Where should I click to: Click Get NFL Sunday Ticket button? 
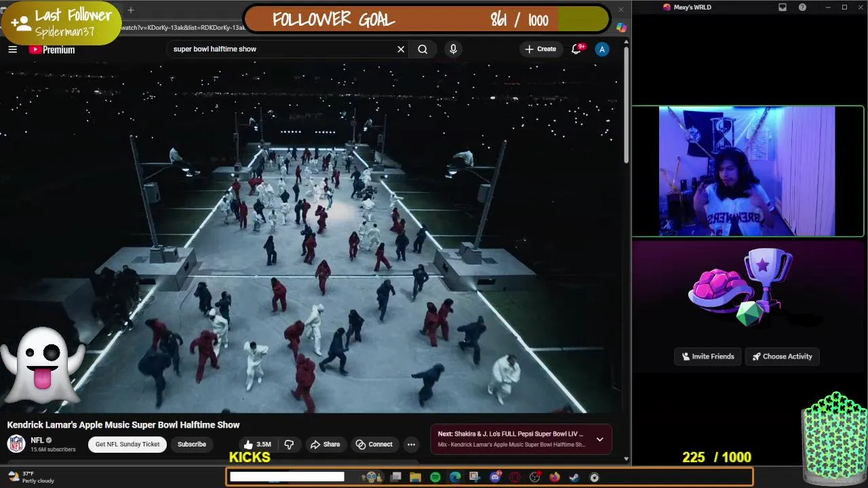[x=127, y=445]
